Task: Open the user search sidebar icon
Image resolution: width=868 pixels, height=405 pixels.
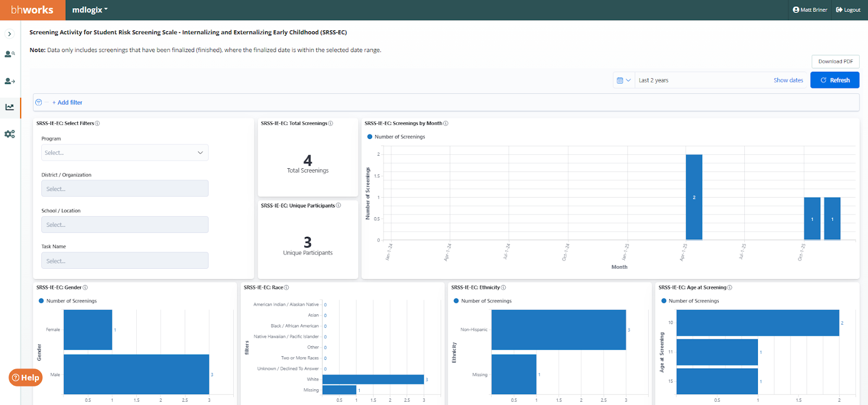Action: [x=9, y=54]
